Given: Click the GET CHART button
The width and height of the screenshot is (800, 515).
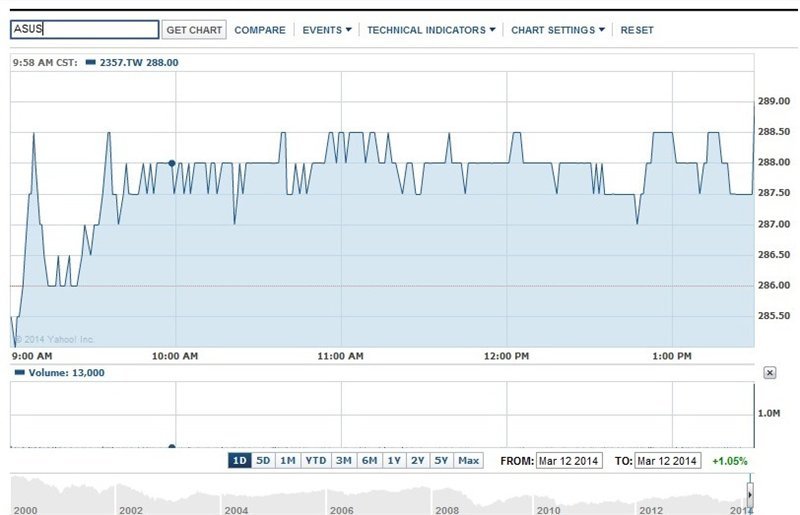Looking at the screenshot, I should (194, 30).
